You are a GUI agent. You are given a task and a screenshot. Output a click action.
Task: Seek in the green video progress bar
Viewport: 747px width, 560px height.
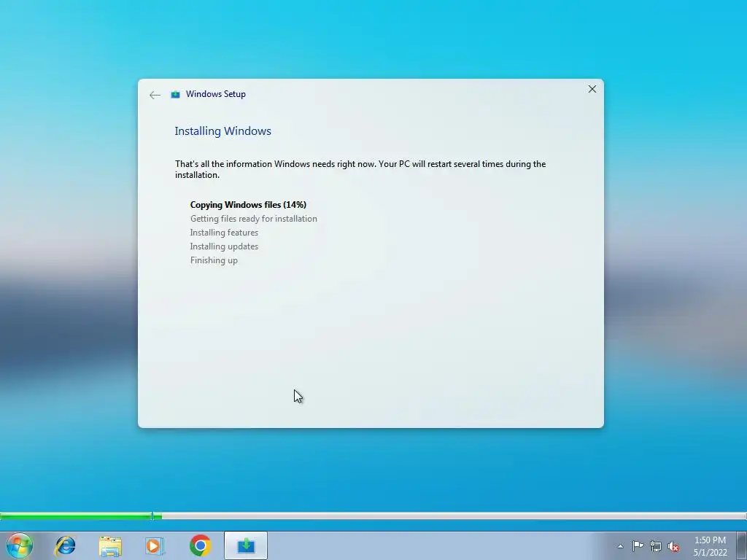373,516
